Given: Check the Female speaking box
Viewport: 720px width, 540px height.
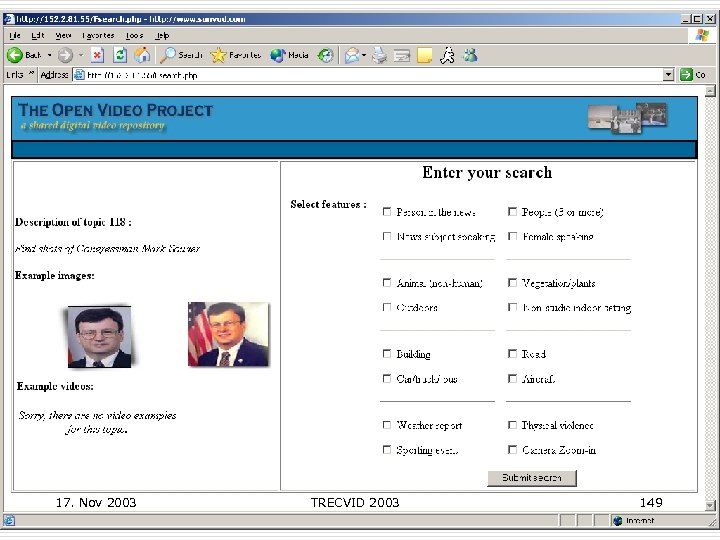Looking at the screenshot, I should [x=512, y=236].
